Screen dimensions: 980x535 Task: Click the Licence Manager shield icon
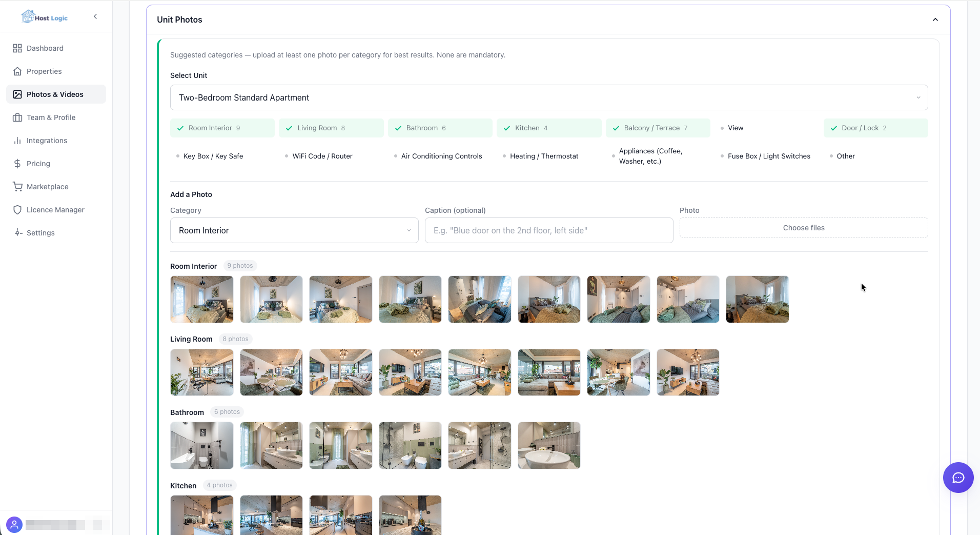[x=17, y=210]
